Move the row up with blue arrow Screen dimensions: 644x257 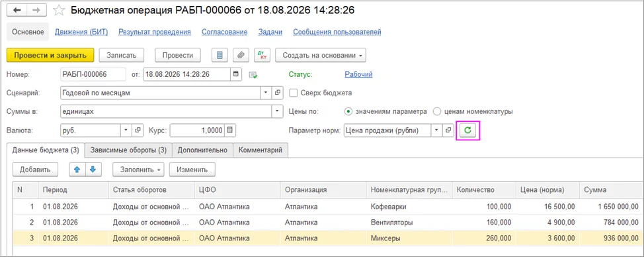point(77,170)
